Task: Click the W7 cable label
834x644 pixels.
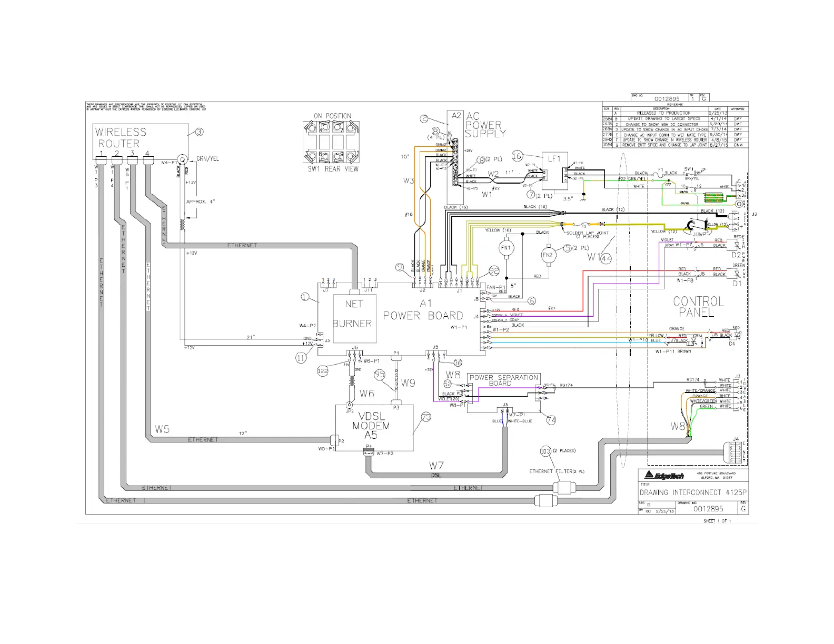Action: [436, 465]
